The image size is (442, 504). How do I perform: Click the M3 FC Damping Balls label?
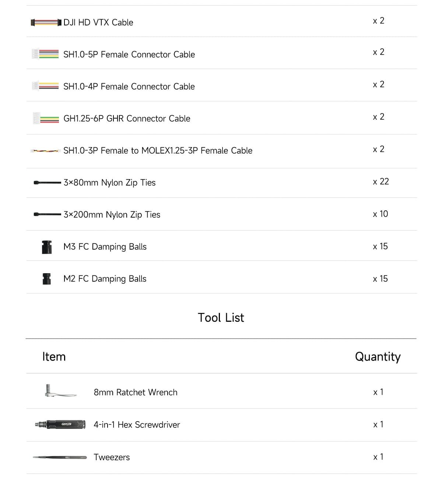coord(105,247)
